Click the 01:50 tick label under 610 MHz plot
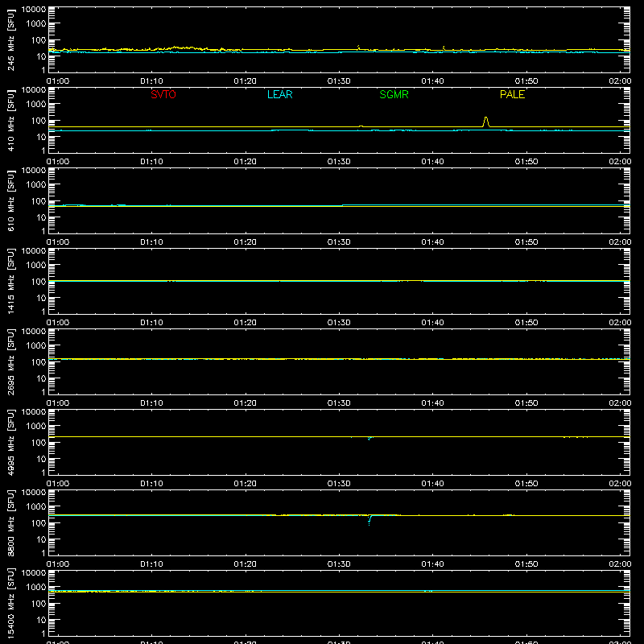 tap(526, 242)
